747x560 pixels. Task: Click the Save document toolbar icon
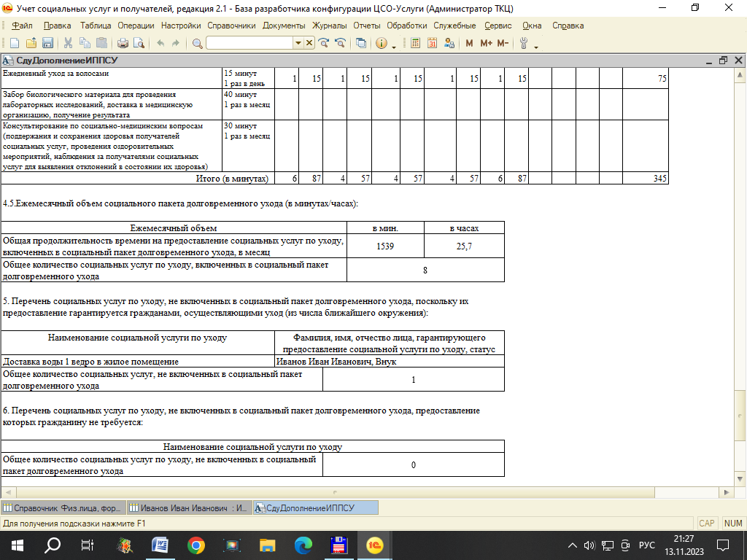(x=47, y=43)
